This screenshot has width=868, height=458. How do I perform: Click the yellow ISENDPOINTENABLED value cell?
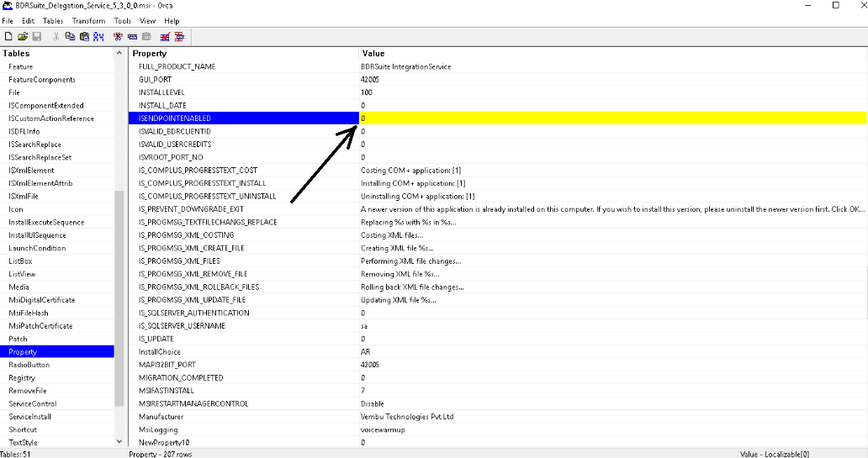click(x=613, y=118)
